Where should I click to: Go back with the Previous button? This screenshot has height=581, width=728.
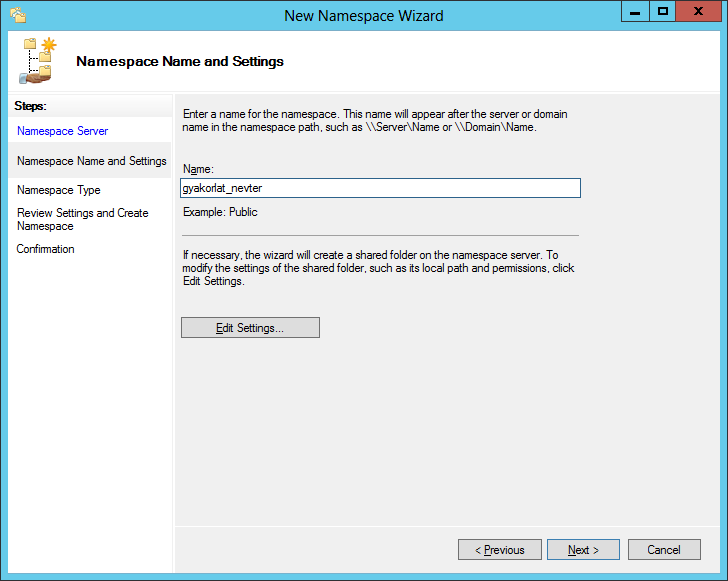click(500, 550)
